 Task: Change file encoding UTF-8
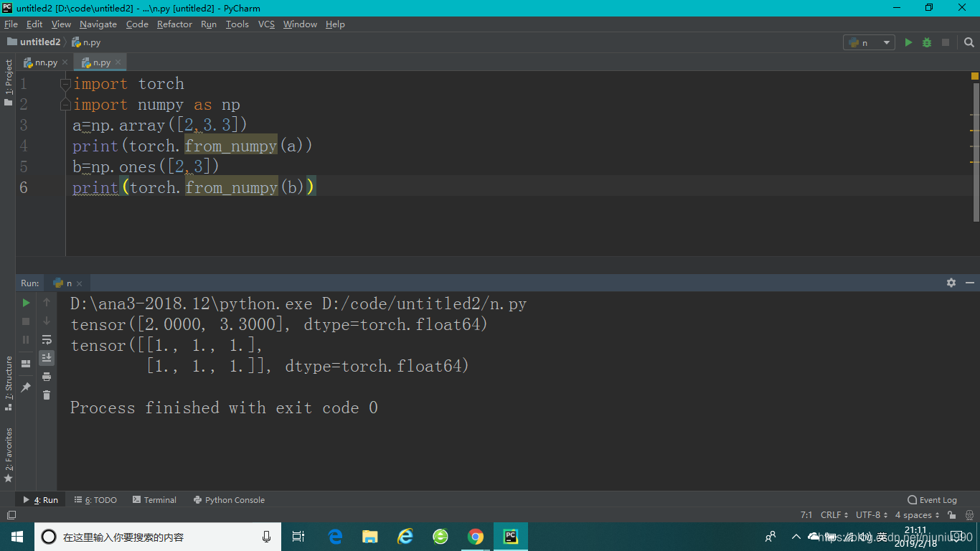coord(872,515)
